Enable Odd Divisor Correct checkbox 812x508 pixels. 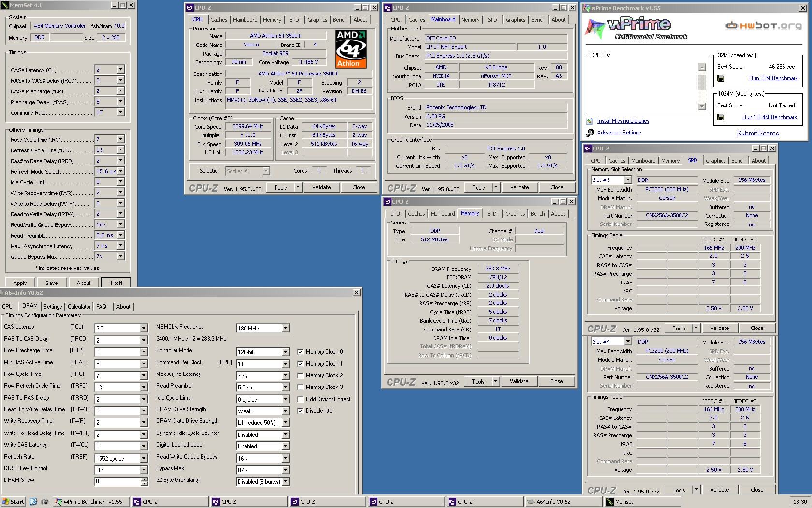pos(300,399)
